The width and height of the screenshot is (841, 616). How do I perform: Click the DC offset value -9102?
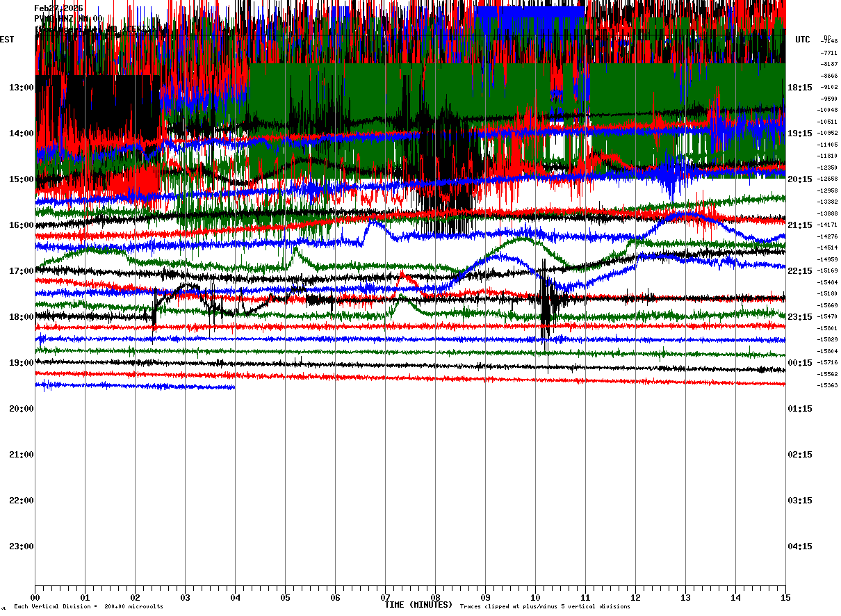tap(828, 88)
